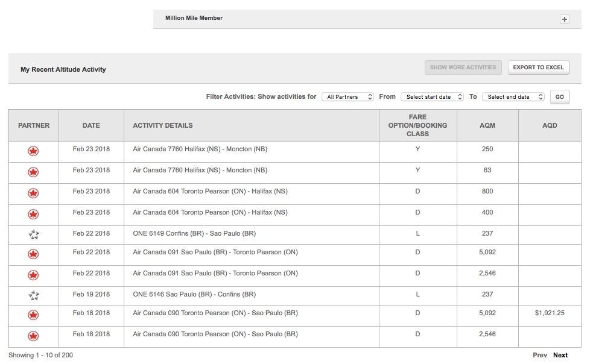The width and height of the screenshot is (590, 364).
Task: Click Star Alliance icon for ONE 6149 row
Action: 34,234
